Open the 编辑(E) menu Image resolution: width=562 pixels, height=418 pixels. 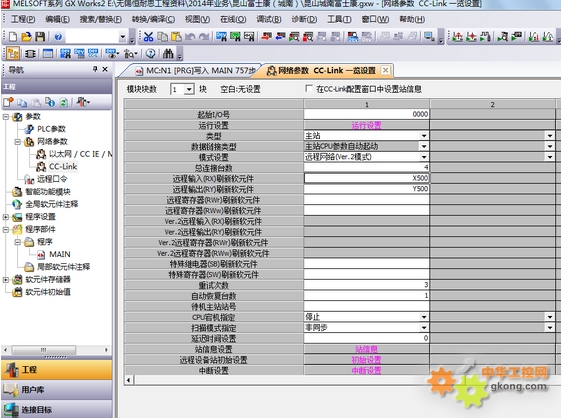[x=57, y=19]
